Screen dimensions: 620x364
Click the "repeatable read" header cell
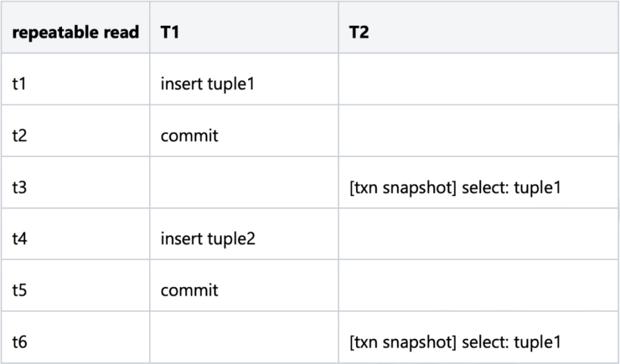pos(76,32)
